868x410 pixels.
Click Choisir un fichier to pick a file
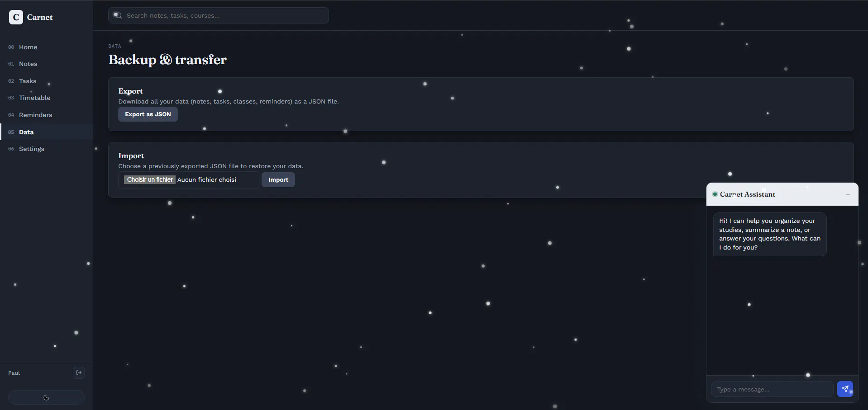[150, 179]
